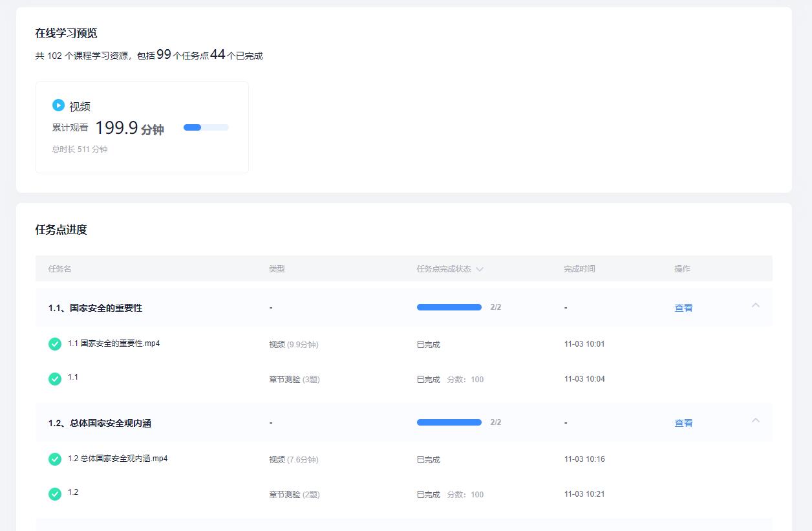Click the 视频 cumulative watch time card
The width and height of the screenshot is (812, 531).
tap(142, 127)
